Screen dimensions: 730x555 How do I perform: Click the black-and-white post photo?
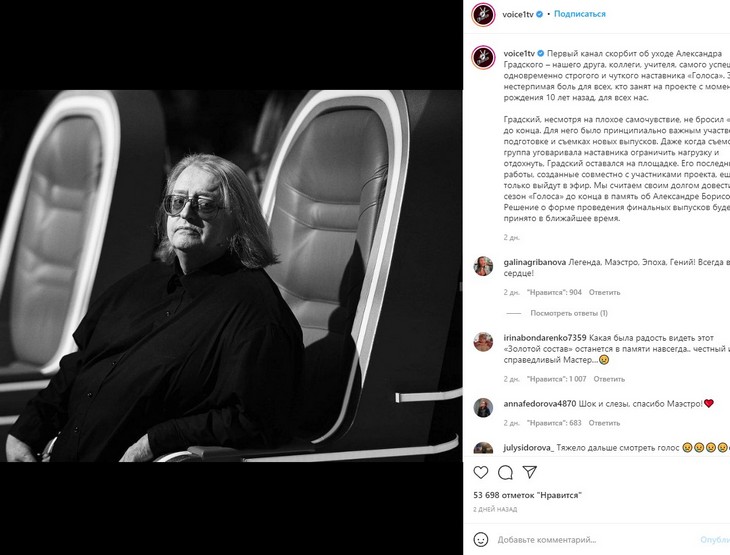[231, 276]
